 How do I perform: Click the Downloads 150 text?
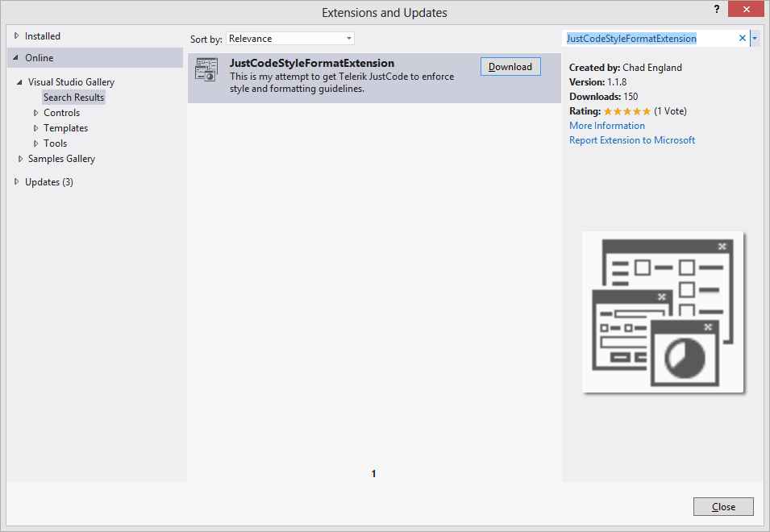click(604, 97)
